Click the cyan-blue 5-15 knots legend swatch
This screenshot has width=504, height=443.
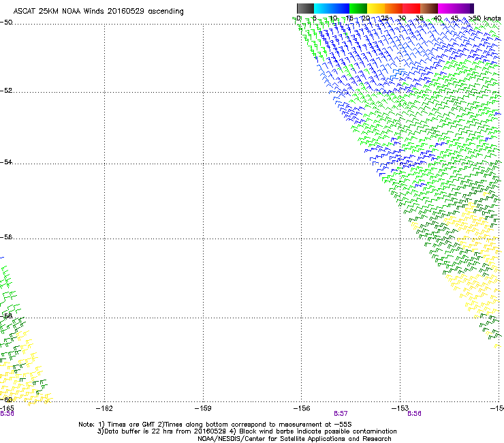[332, 8]
